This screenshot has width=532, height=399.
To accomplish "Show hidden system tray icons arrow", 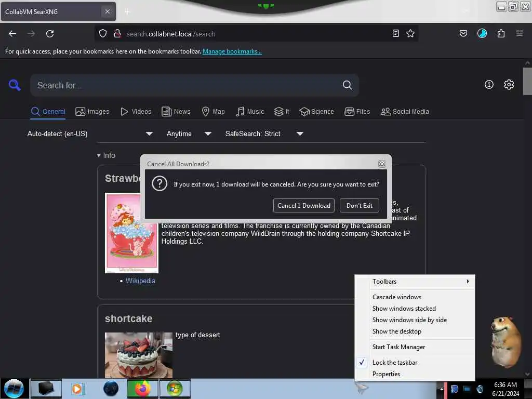I will [x=442, y=389].
